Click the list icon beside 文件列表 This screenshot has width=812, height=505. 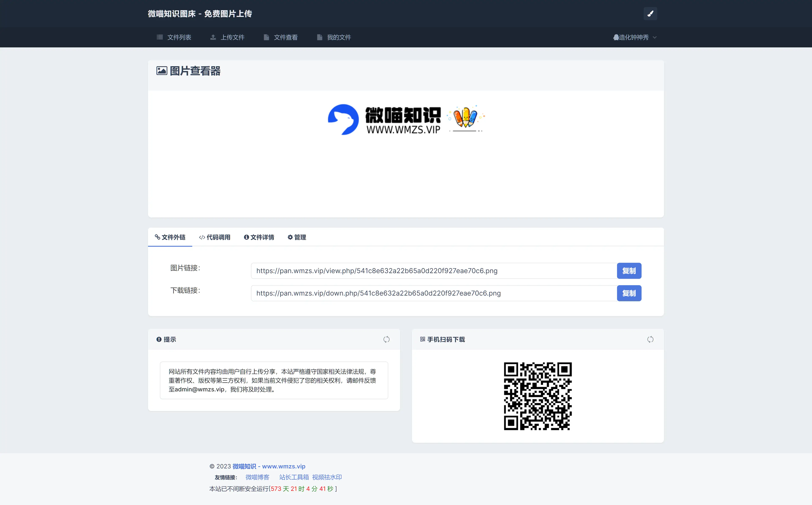[159, 37]
